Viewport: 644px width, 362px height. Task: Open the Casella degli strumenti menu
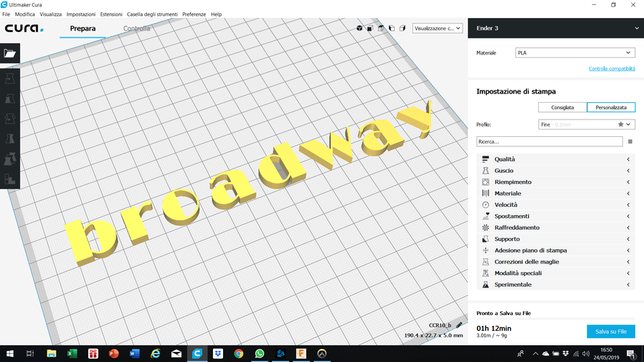click(152, 14)
